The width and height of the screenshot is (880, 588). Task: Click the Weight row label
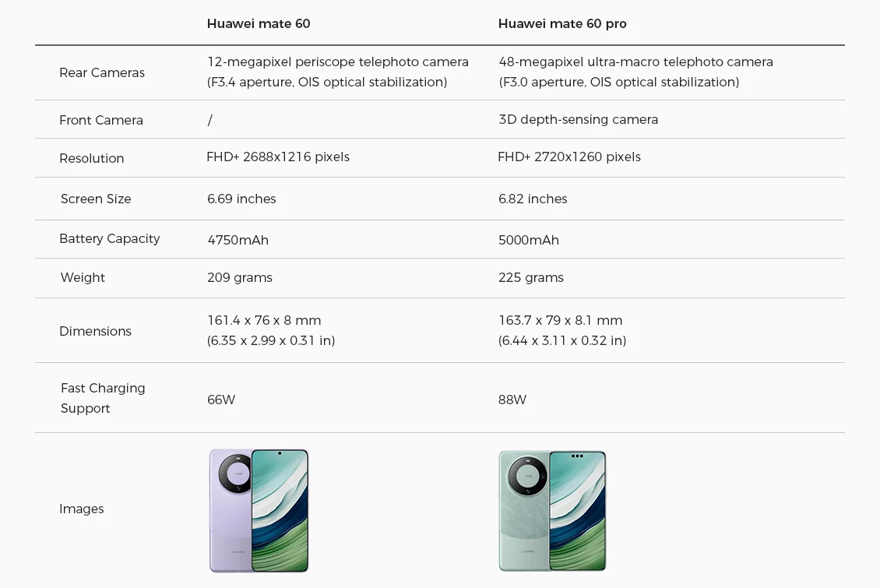[83, 277]
